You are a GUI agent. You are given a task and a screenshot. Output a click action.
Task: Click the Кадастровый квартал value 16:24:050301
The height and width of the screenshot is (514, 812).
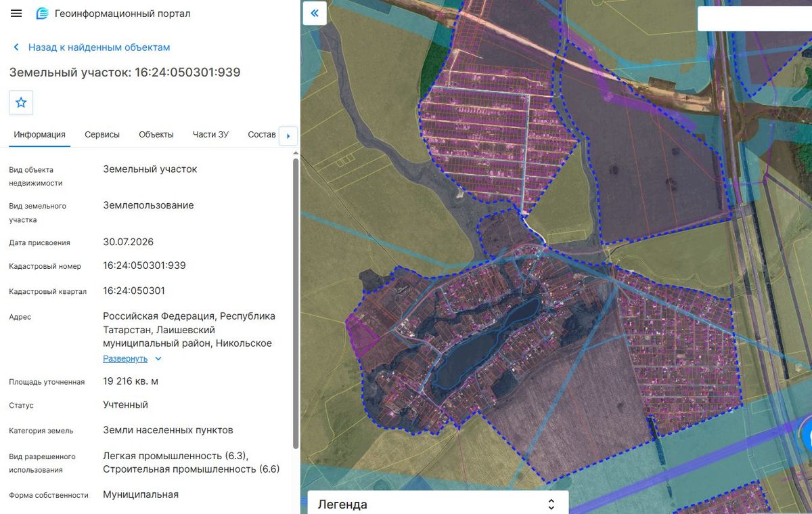[x=134, y=291]
